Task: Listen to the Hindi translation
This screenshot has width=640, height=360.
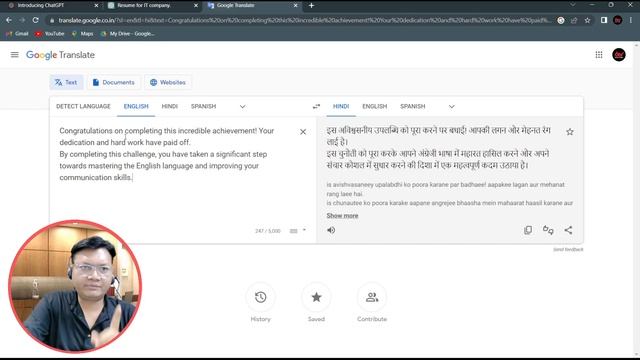Action: click(x=331, y=230)
